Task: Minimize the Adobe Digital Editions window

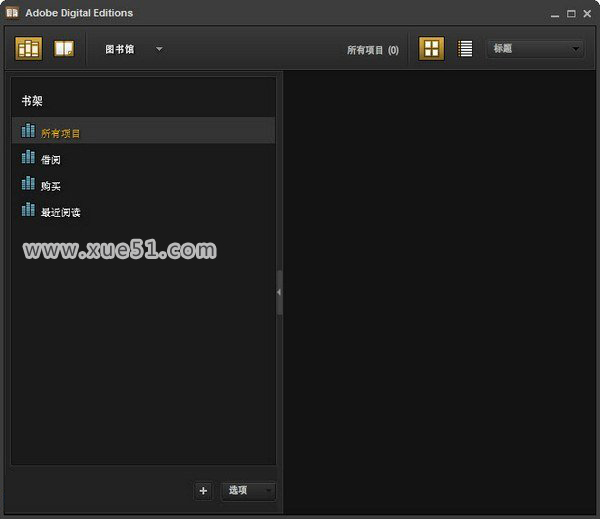Action: pos(555,14)
